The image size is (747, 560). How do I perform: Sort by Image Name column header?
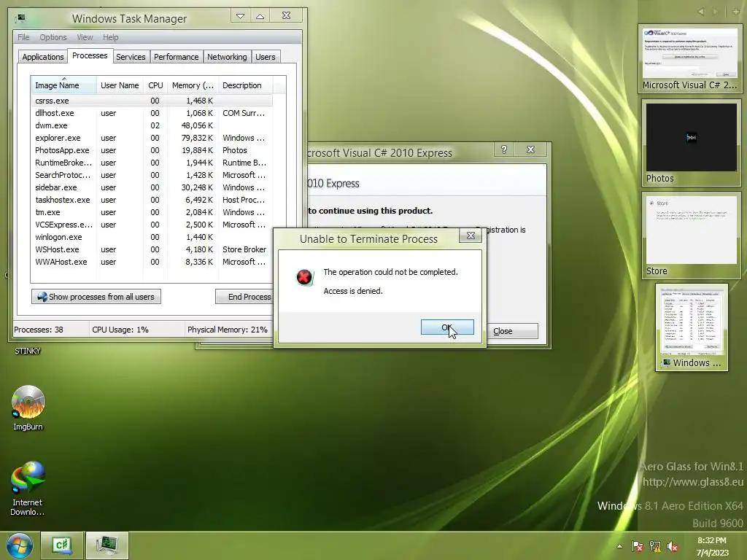click(64, 85)
